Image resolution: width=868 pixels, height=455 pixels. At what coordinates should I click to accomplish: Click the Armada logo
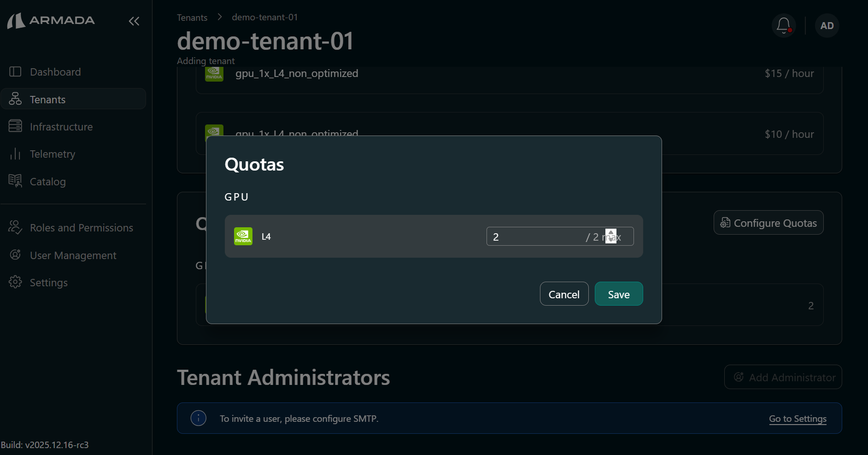point(51,21)
